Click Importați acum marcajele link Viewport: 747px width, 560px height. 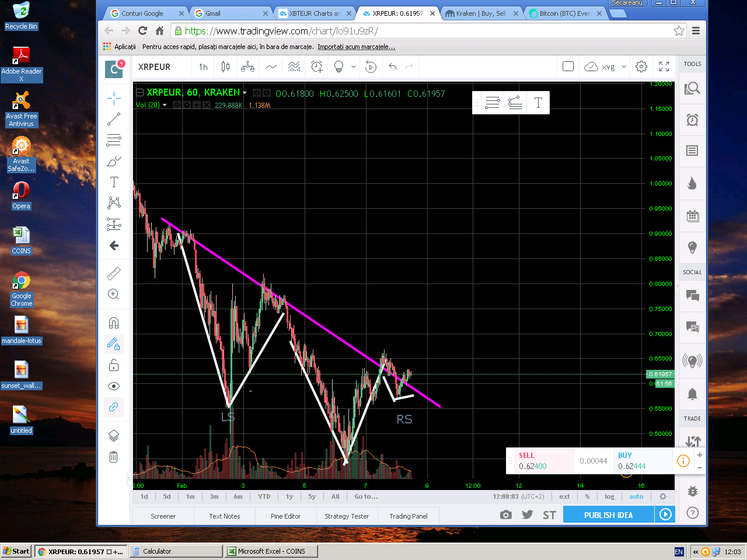click(356, 47)
